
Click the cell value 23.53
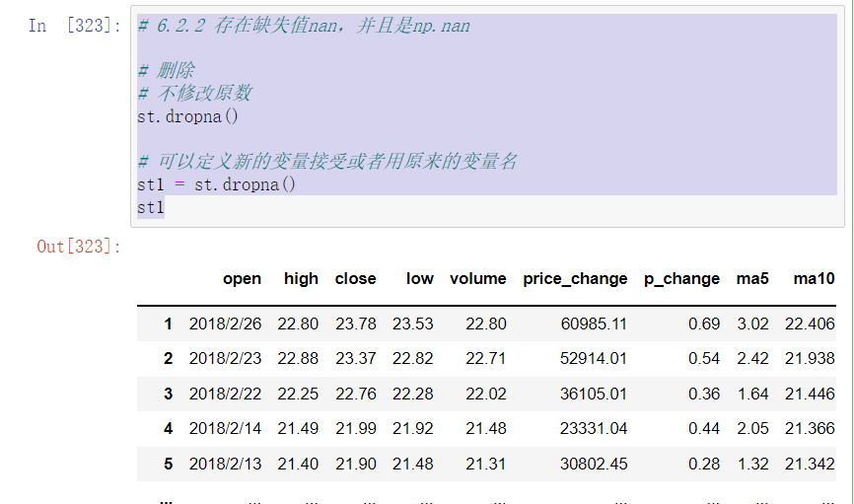click(x=413, y=324)
